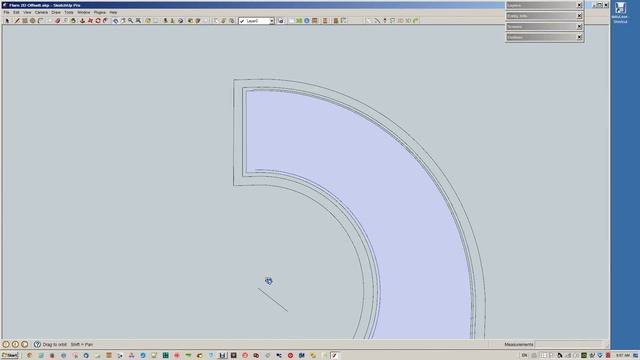
Task: Open the desktop shortcut icon at top right
Action: pyautogui.click(x=620, y=12)
